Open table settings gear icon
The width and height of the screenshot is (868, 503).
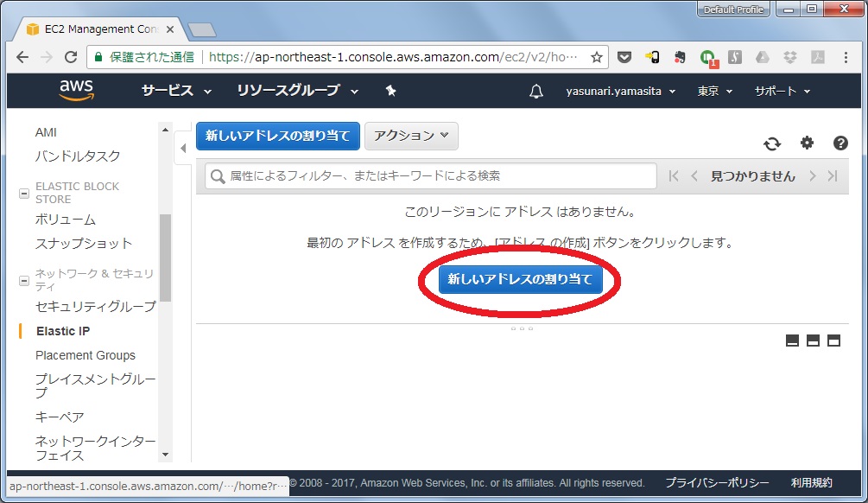[807, 143]
